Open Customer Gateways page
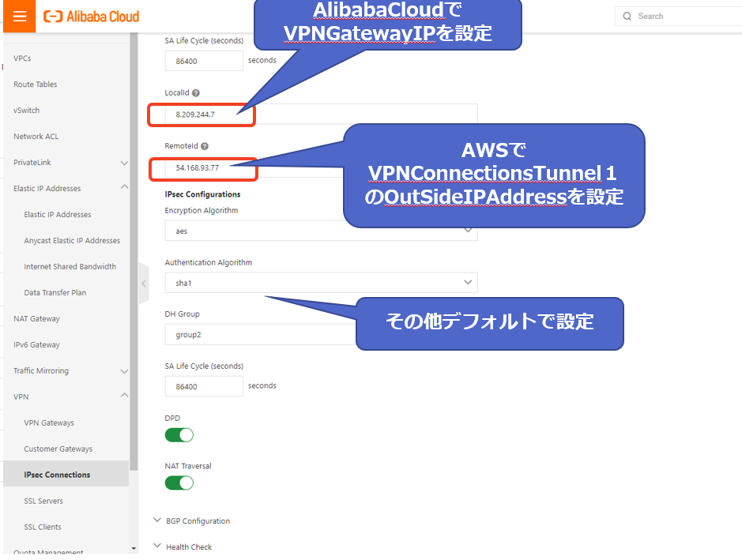Screen dimensions: 742x560 58,449
